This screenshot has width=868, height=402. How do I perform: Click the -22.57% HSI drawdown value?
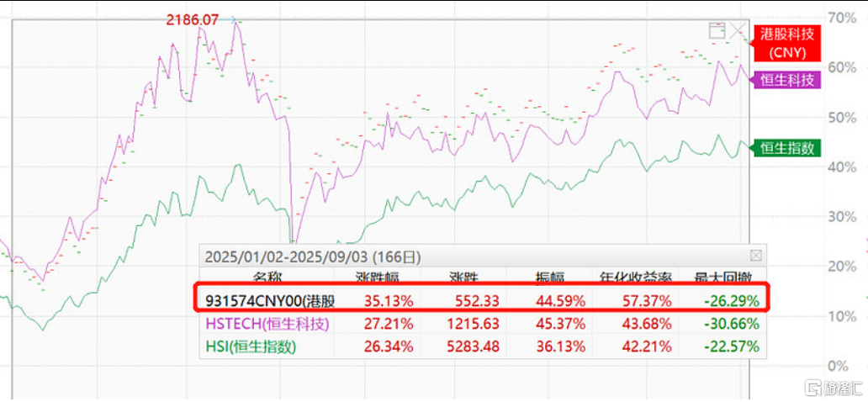[731, 347]
